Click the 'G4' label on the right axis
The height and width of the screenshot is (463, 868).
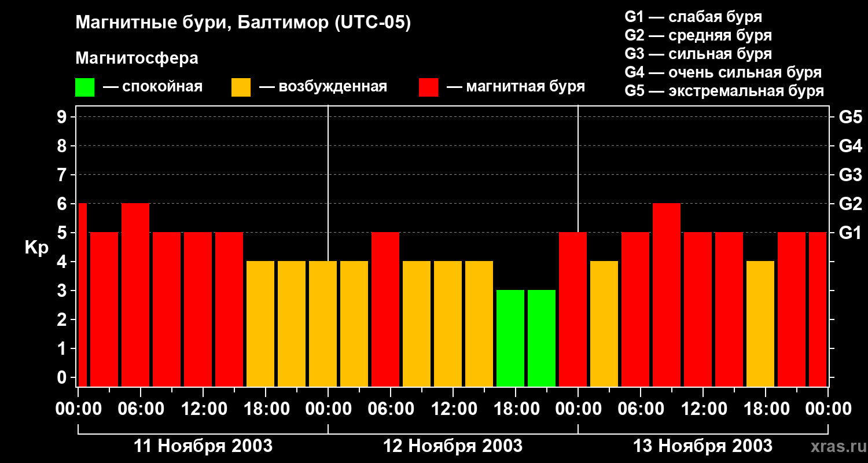[x=851, y=146]
